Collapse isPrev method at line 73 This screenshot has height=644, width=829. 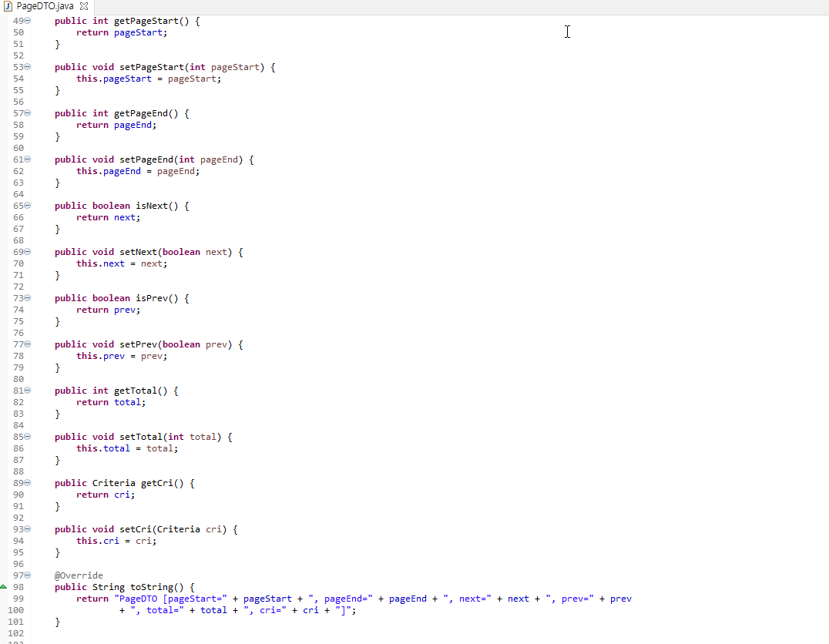pyautogui.click(x=28, y=297)
